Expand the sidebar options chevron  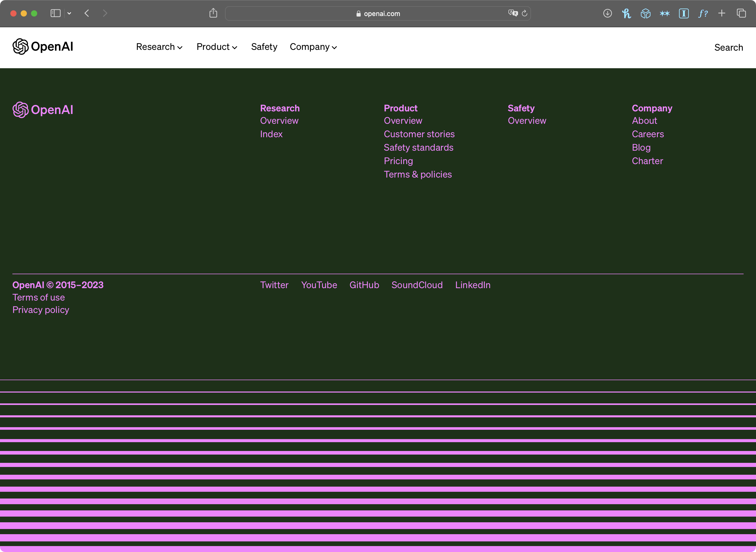click(69, 13)
